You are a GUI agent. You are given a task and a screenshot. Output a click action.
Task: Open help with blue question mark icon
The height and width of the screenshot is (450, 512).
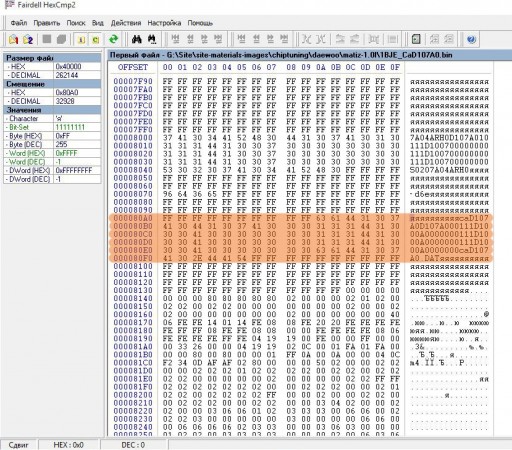(471, 40)
